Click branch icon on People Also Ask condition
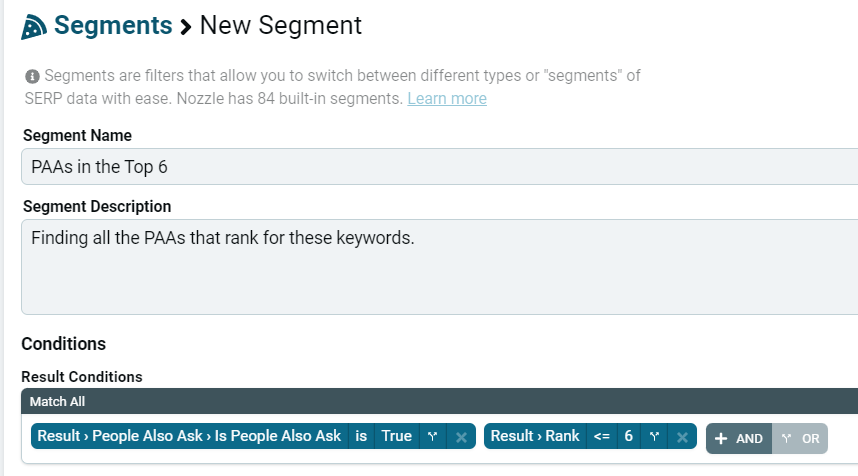This screenshot has height=476, width=858. [433, 437]
